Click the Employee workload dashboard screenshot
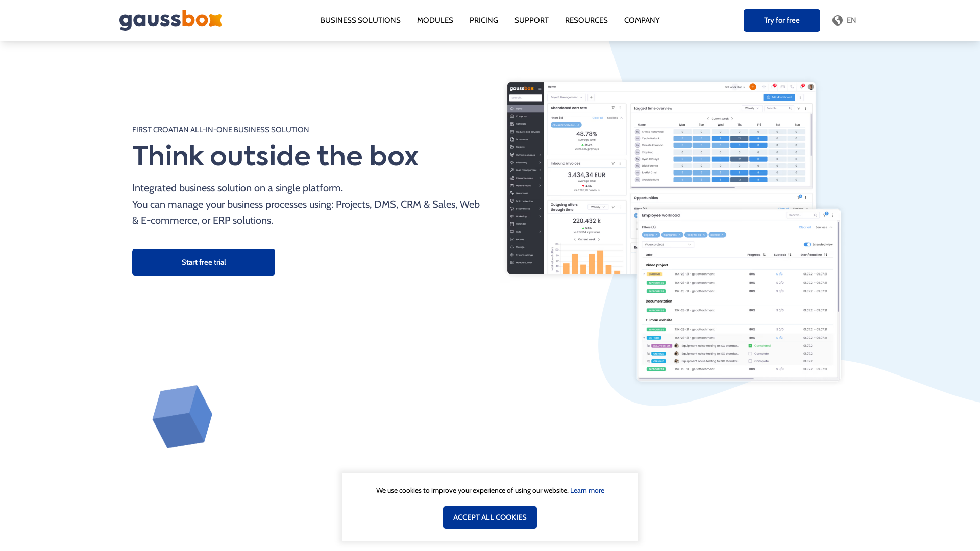The height and width of the screenshot is (551, 980). (738, 295)
